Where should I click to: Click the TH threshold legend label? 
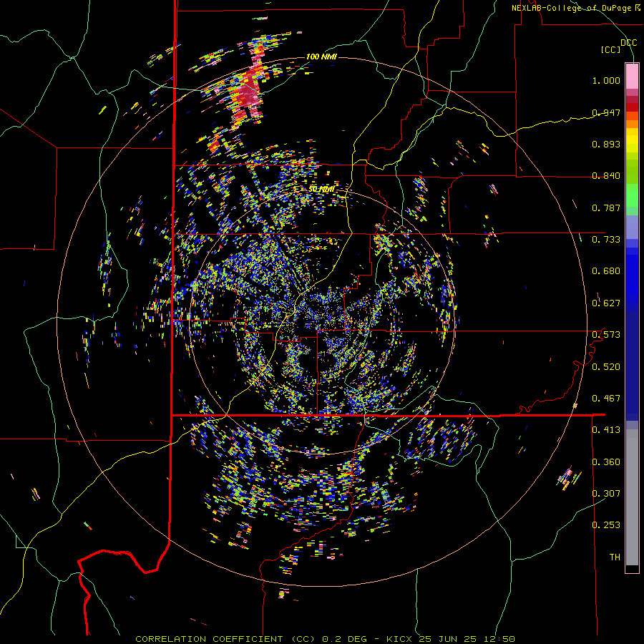click(x=615, y=557)
